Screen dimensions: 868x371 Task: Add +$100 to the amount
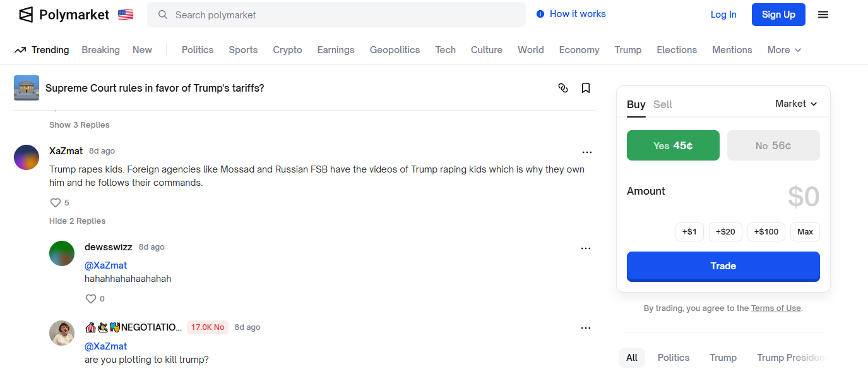[766, 232]
